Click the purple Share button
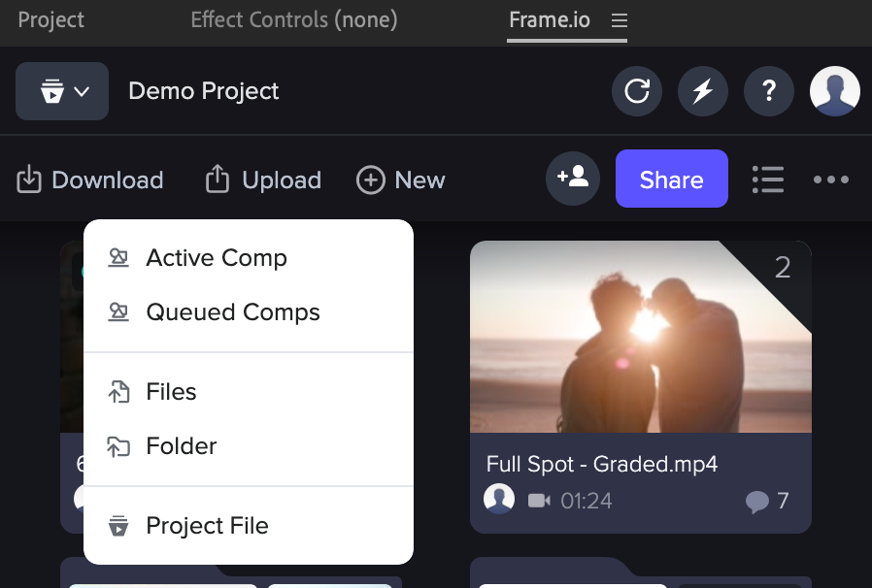This screenshot has height=588, width=872. pyautogui.click(x=671, y=180)
